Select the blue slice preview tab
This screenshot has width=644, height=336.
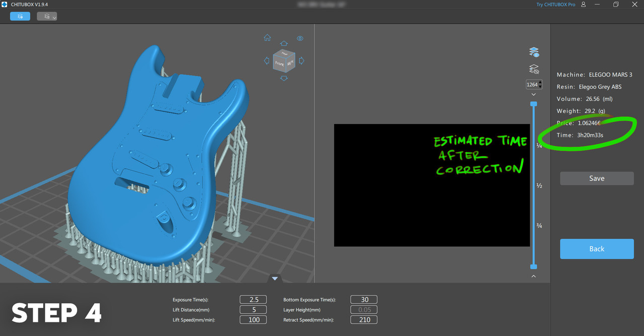pos(20,16)
